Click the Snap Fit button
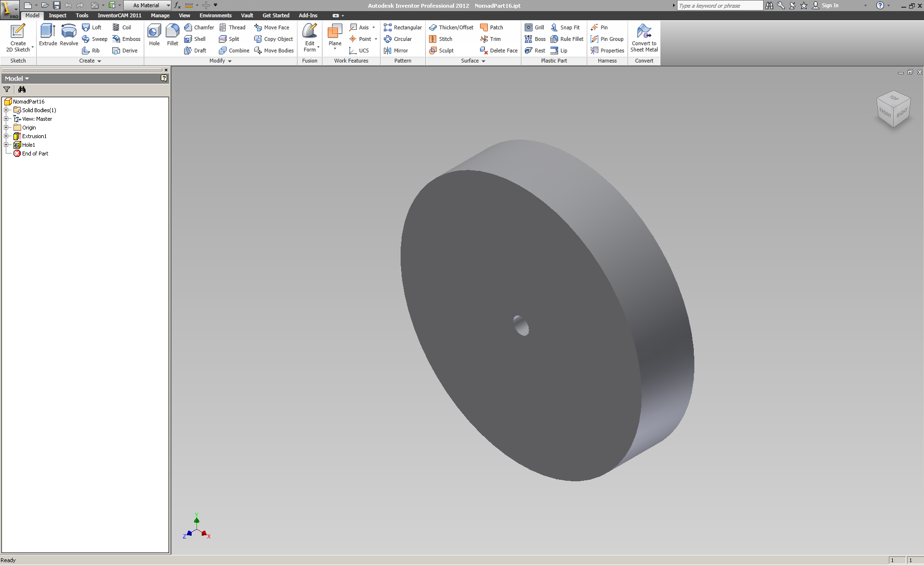Viewport: 924px width, 566px height. tap(565, 27)
